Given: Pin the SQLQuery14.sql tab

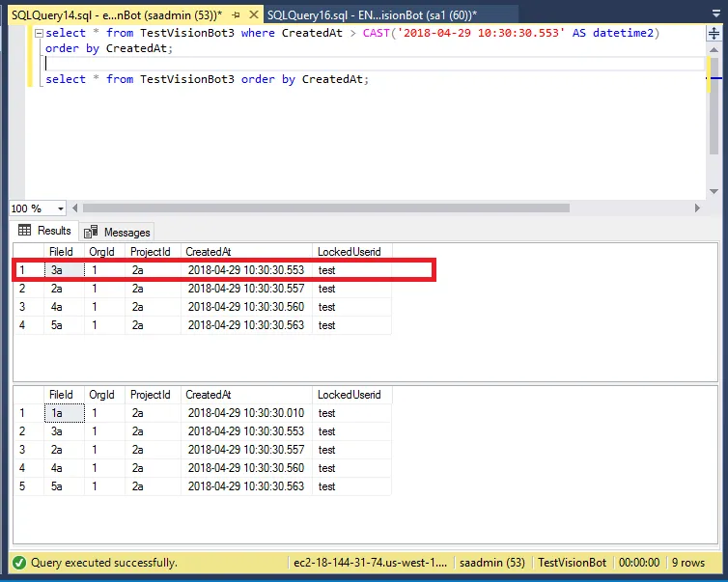Looking at the screenshot, I should pyautogui.click(x=237, y=15).
